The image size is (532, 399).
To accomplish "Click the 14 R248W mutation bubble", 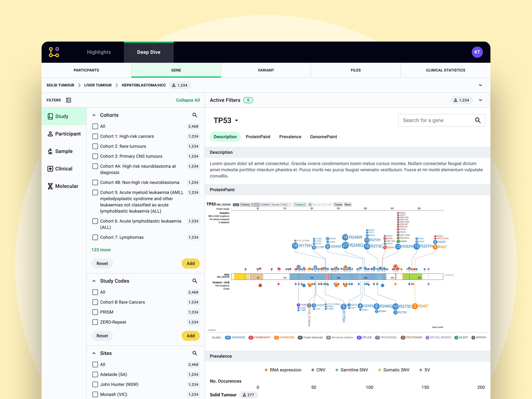I will [345, 237].
